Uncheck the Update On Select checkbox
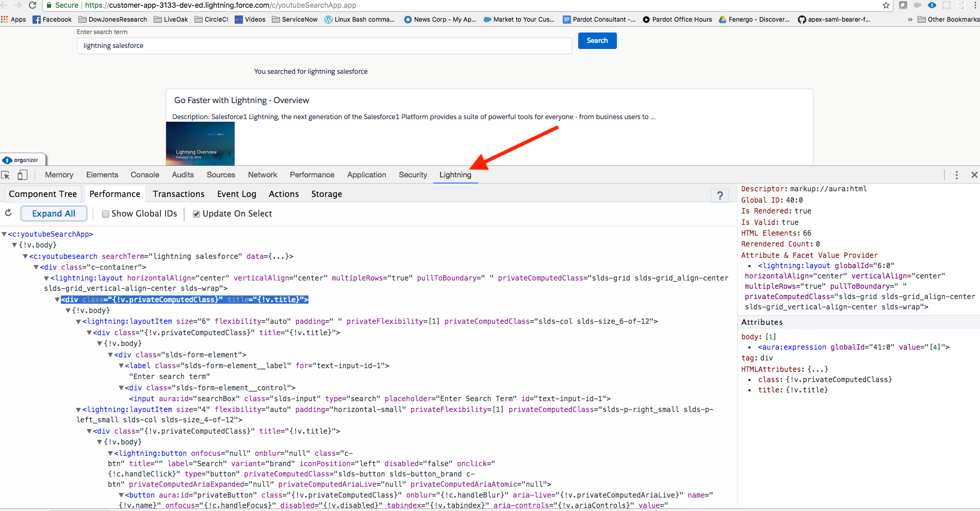 [x=197, y=214]
